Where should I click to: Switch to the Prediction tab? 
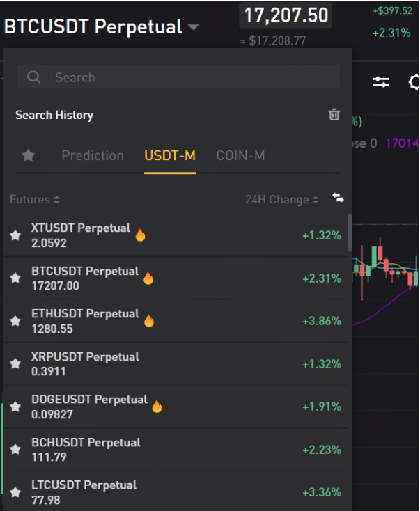click(93, 155)
